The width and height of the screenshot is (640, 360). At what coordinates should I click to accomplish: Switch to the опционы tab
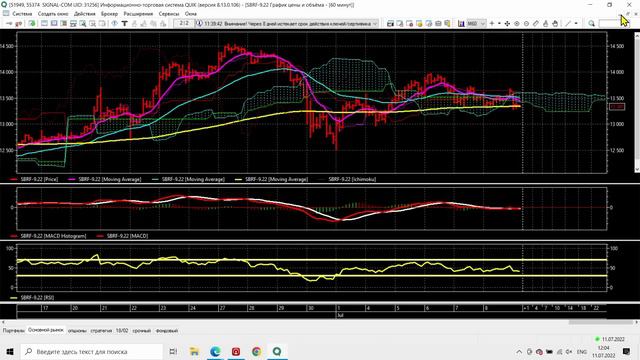[x=77, y=331]
